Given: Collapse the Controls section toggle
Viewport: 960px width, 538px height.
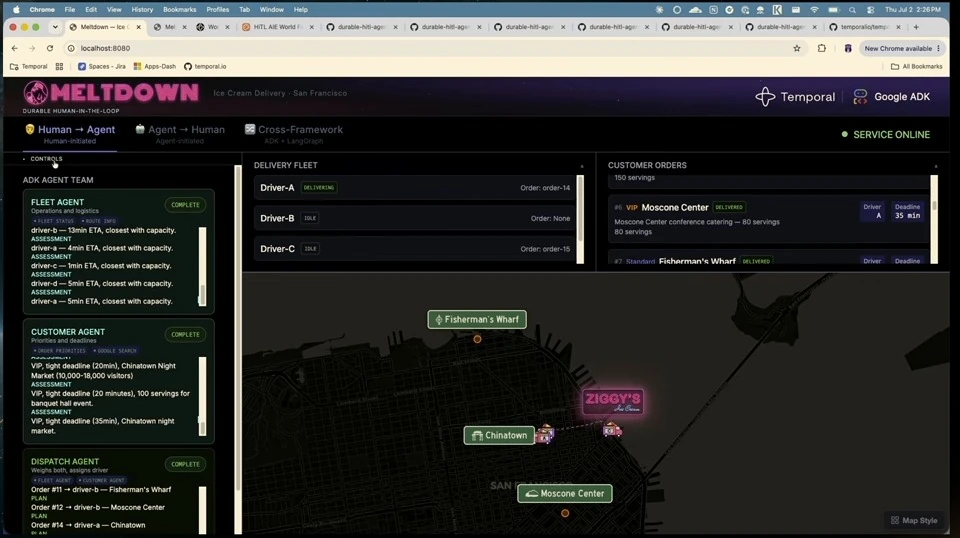Looking at the screenshot, I should (43, 159).
